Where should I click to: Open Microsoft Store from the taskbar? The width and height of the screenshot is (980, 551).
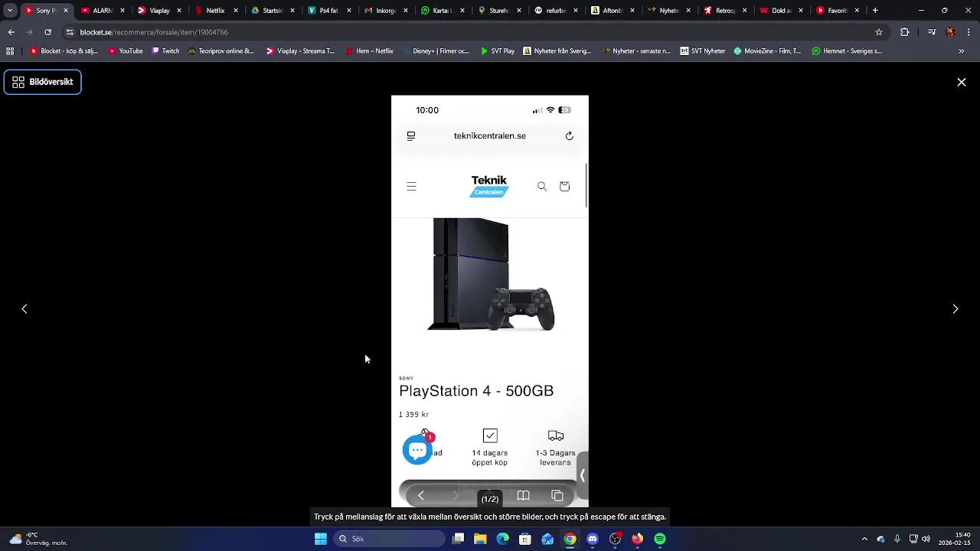[x=525, y=539]
